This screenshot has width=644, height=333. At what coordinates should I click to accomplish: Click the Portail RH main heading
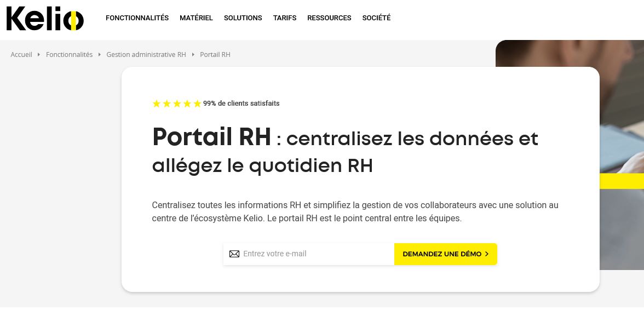coord(345,152)
